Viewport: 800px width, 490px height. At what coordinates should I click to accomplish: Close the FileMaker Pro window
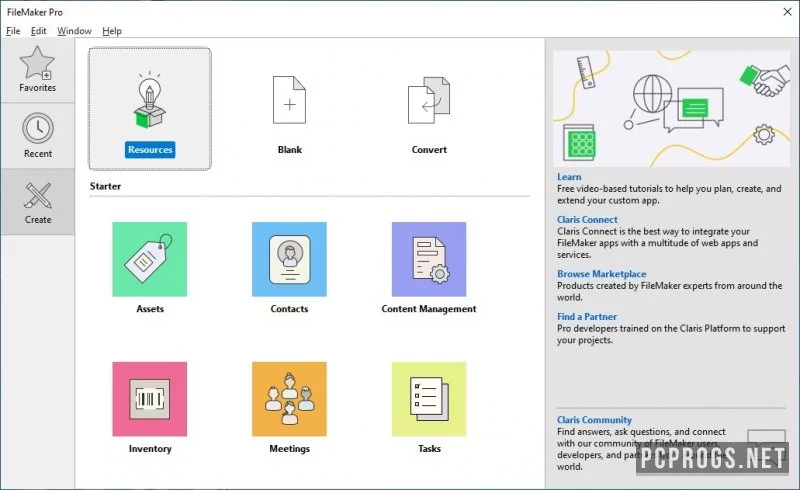tap(787, 12)
